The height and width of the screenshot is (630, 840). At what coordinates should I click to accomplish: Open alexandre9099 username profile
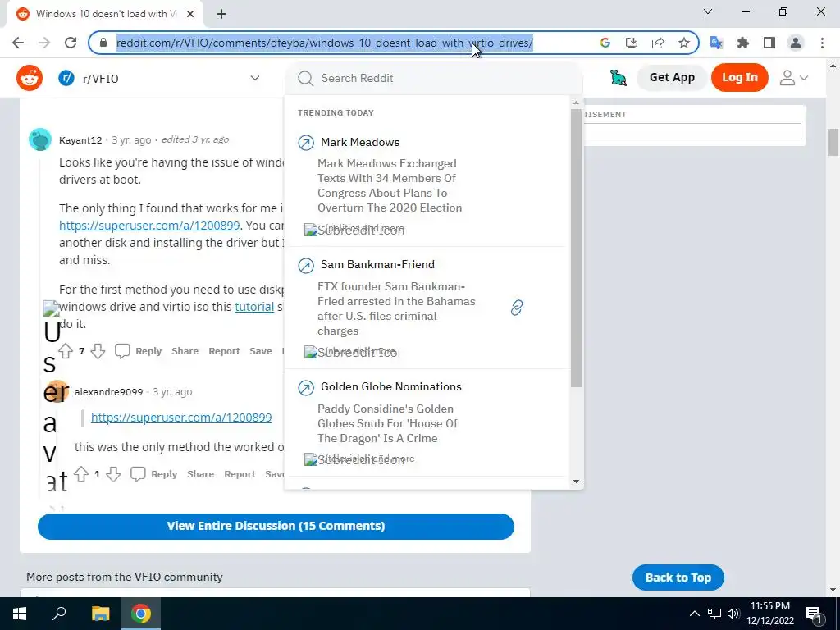(x=109, y=392)
